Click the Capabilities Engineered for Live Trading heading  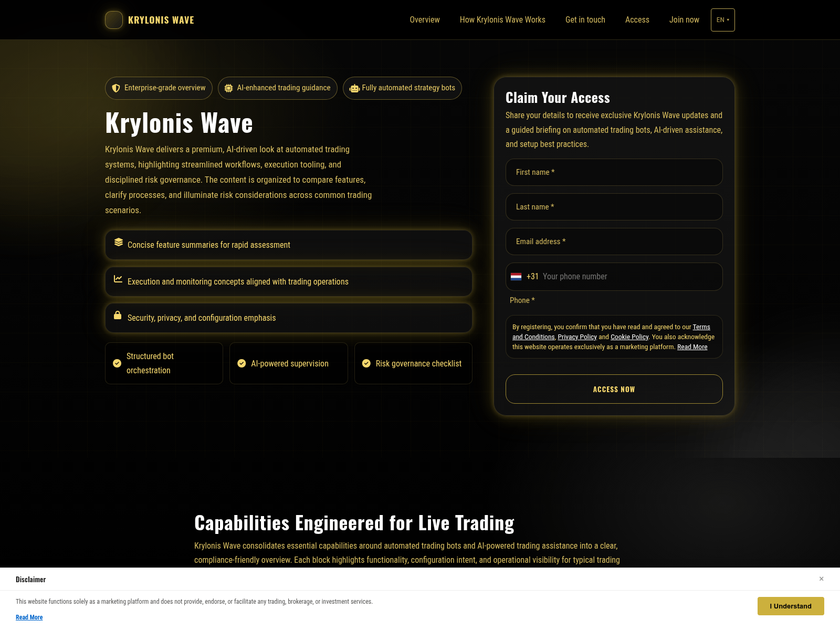(x=354, y=523)
